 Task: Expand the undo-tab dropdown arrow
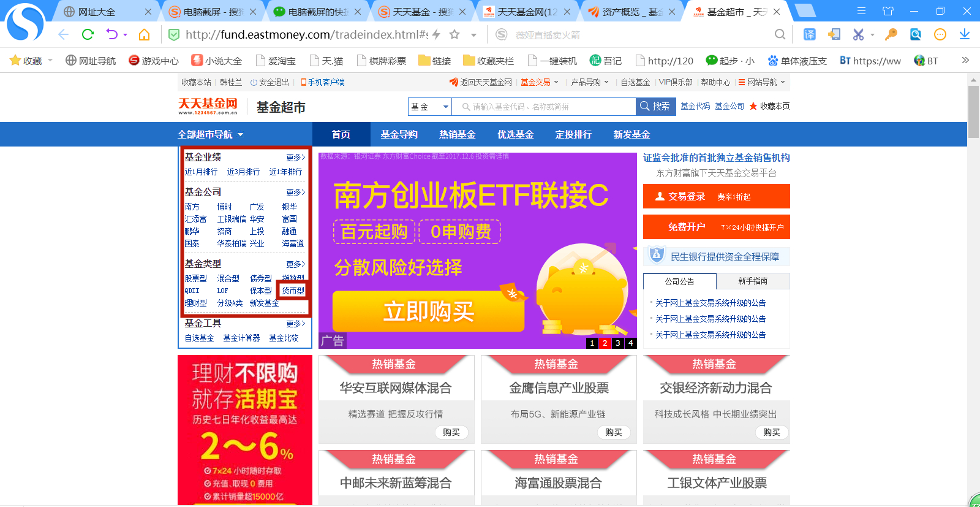click(x=125, y=35)
